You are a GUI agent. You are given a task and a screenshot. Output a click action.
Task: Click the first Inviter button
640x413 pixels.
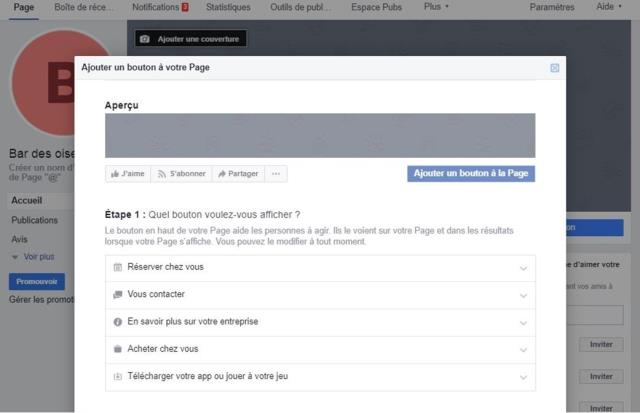(601, 345)
